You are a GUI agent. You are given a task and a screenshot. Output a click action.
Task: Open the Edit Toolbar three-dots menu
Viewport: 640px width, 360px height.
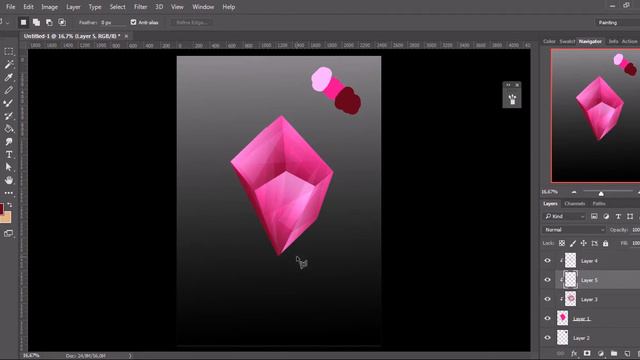9,193
